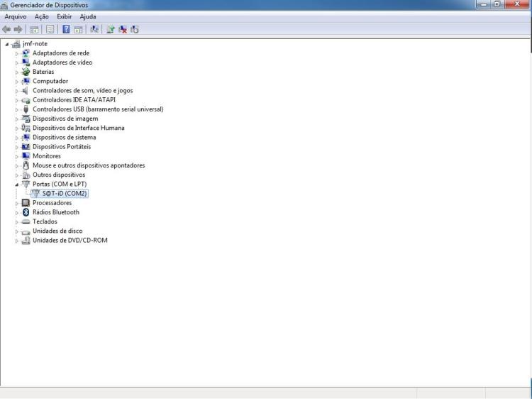Expand Outros dispositivos category
The height and width of the screenshot is (399, 532).
click(x=16, y=175)
